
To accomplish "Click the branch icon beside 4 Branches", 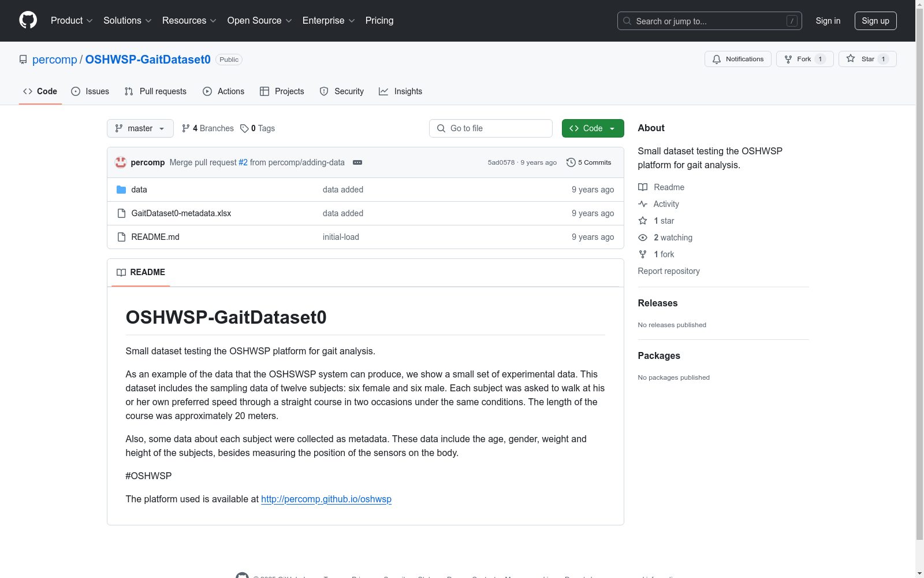I will pyautogui.click(x=186, y=128).
